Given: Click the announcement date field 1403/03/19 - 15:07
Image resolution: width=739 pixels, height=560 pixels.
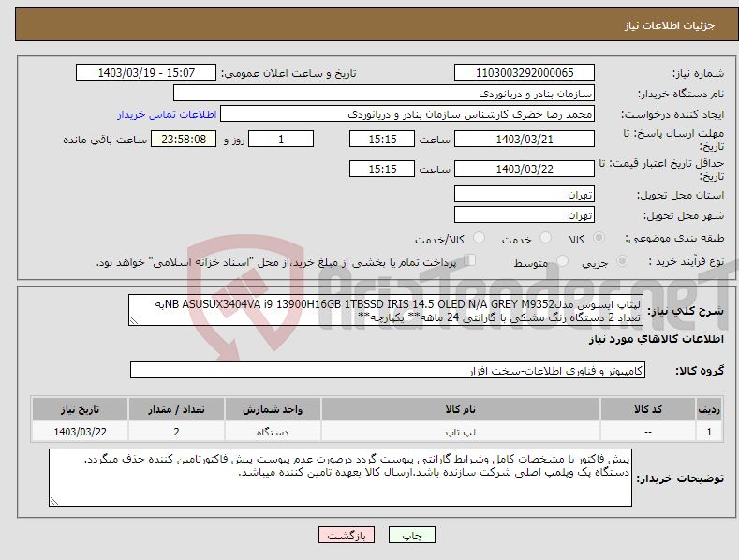Looking at the screenshot, I should click(145, 73).
